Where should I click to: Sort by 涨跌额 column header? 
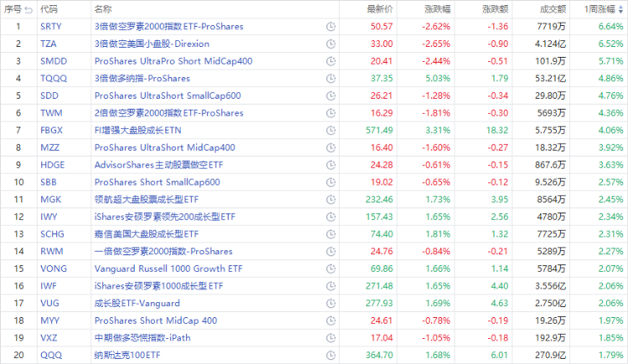coord(495,9)
